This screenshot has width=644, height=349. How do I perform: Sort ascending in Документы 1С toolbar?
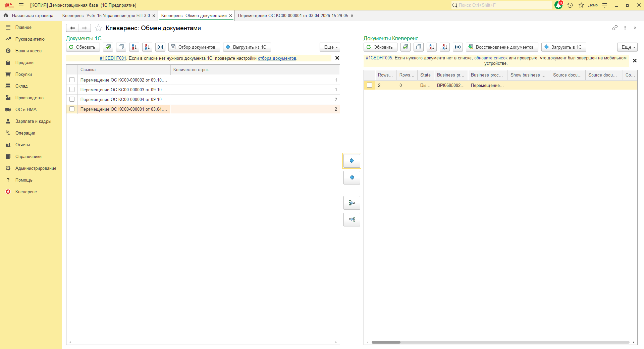(134, 47)
